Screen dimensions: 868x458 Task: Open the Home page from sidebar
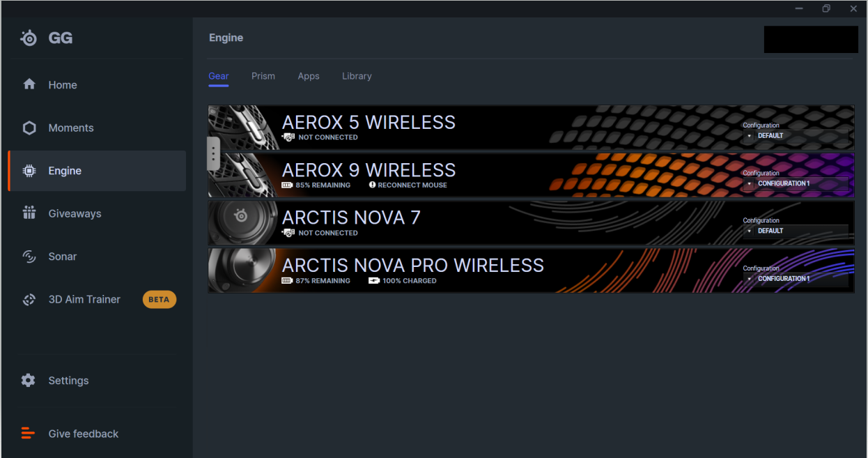tap(97, 85)
